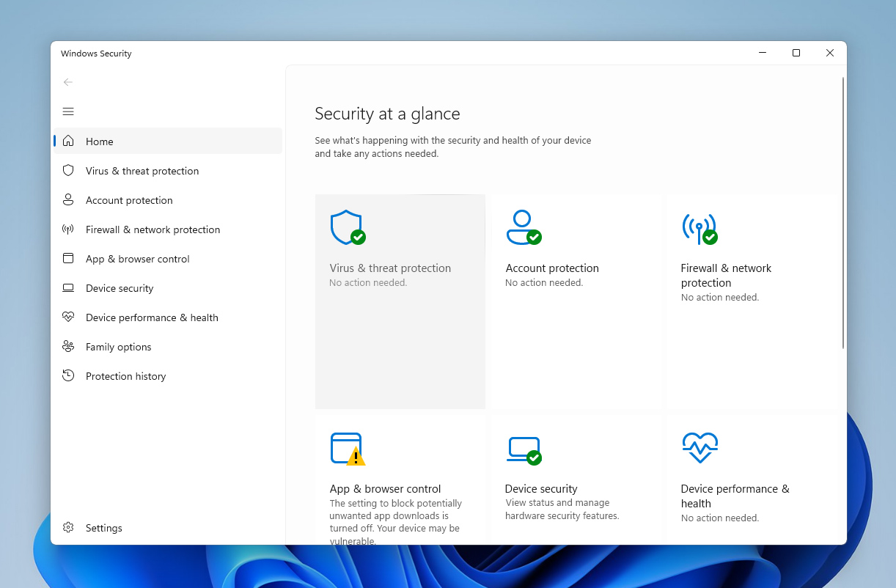896x588 pixels.
Task: Click the Device security tile title
Action: click(x=541, y=489)
